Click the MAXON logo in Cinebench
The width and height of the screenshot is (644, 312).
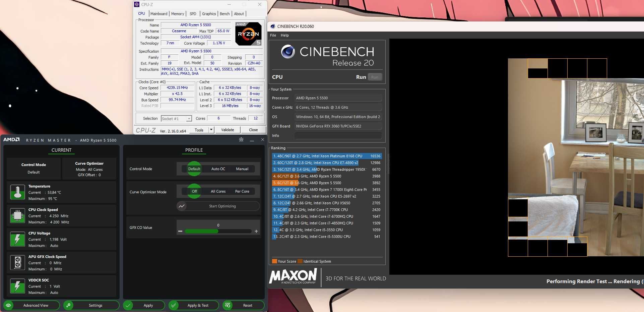(293, 276)
